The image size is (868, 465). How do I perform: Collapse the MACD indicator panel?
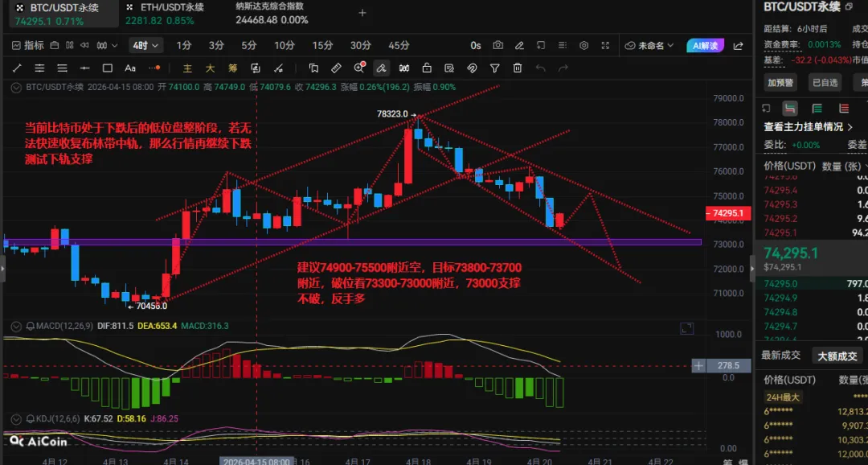tap(17, 326)
